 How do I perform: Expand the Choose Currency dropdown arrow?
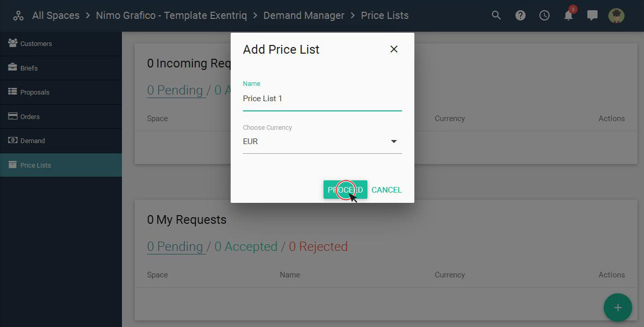[x=394, y=142]
